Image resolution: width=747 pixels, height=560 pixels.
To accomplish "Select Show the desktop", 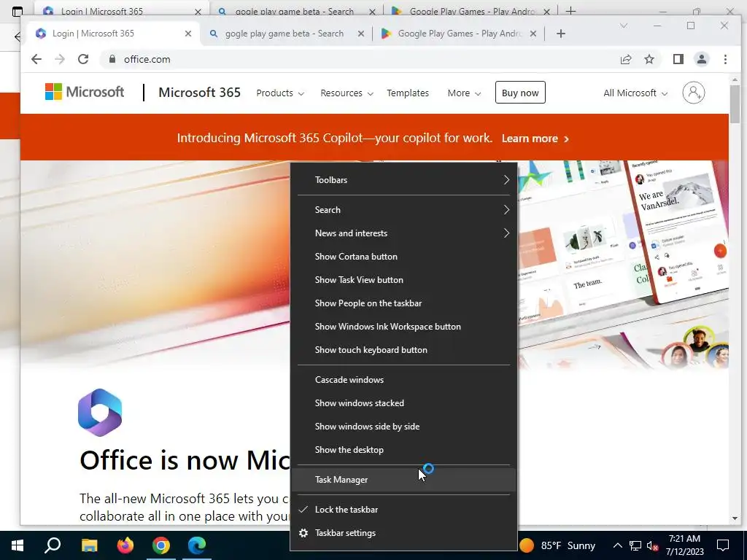I will coord(403,450).
